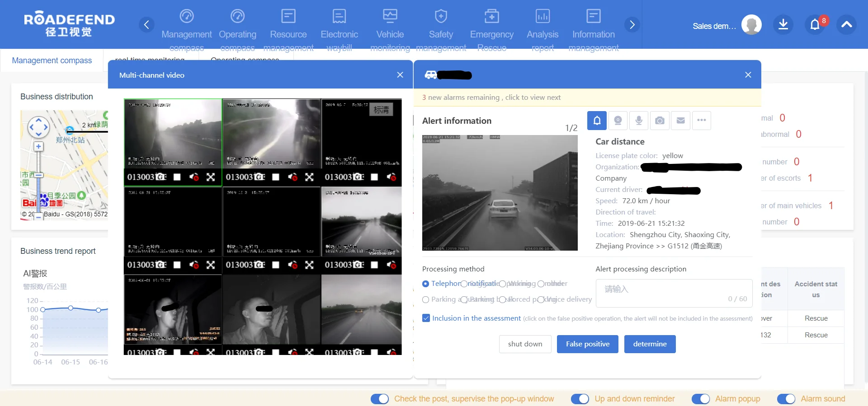Click the alert processing description input field
868x406 pixels.
coord(674,293)
